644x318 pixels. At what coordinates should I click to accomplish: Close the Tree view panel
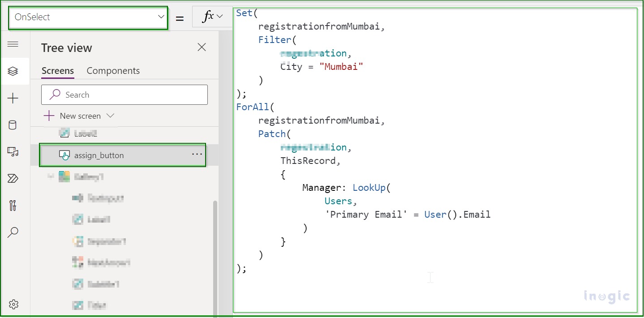[x=202, y=47]
